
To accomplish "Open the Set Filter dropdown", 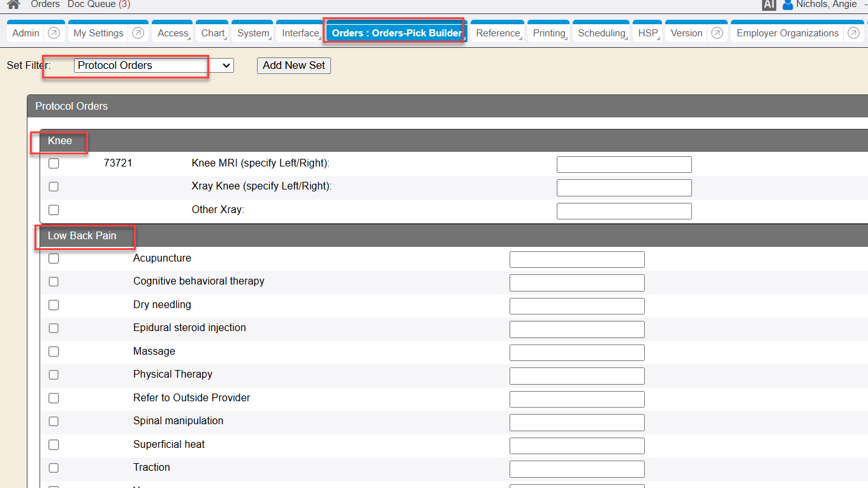I will point(154,65).
